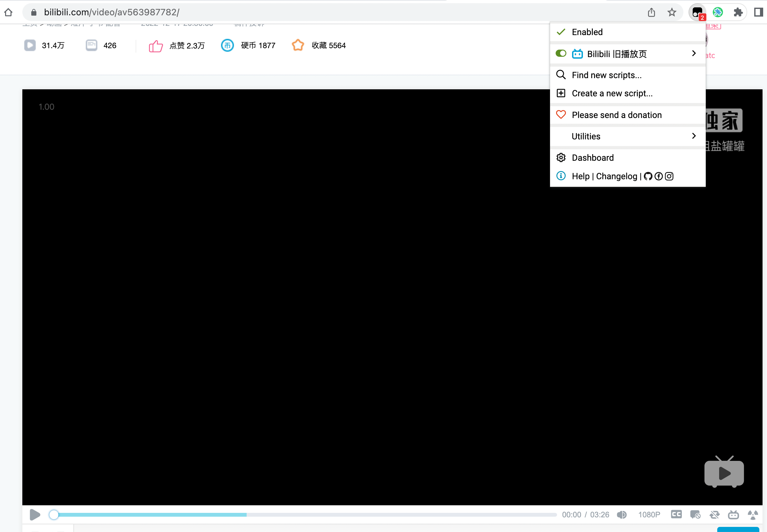Expand the Bilibili 旧播放页 script submenu arrow

(694, 53)
